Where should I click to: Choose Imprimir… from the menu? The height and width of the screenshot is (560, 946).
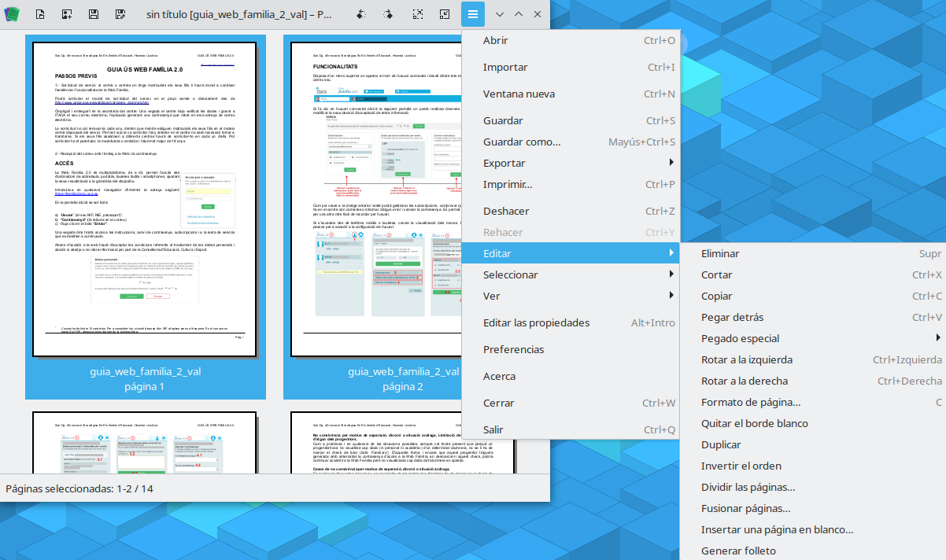pyautogui.click(x=571, y=184)
